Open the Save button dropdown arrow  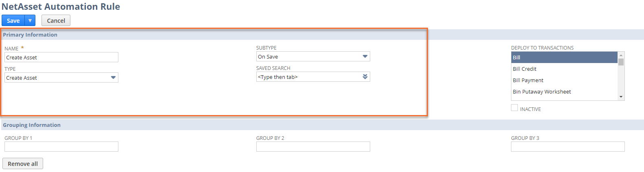(30, 21)
